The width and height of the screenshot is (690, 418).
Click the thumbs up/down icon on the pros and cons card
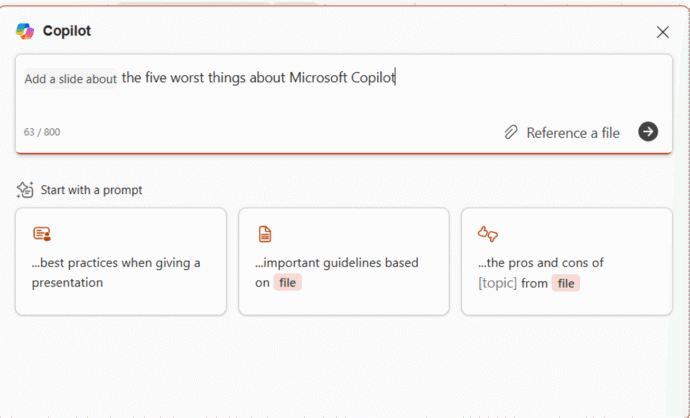(x=488, y=234)
